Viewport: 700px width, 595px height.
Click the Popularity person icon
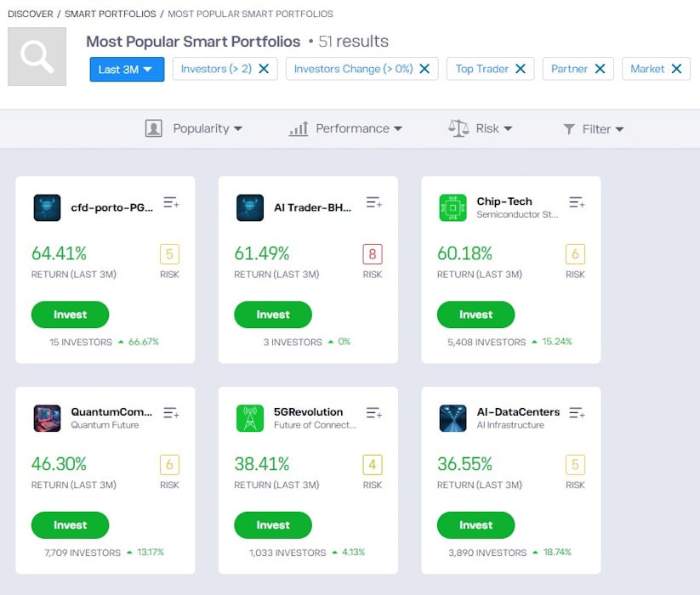coord(154,128)
